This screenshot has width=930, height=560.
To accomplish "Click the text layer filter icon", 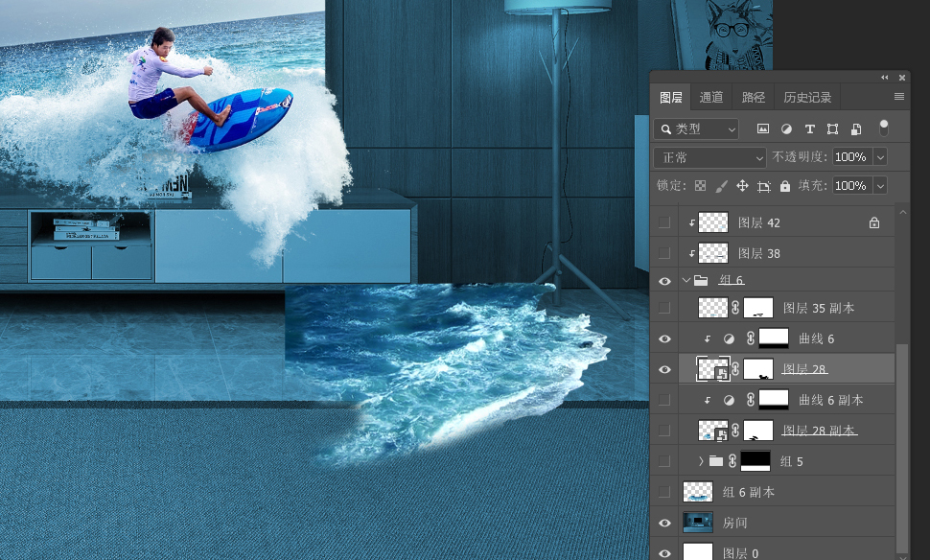I will [809, 128].
